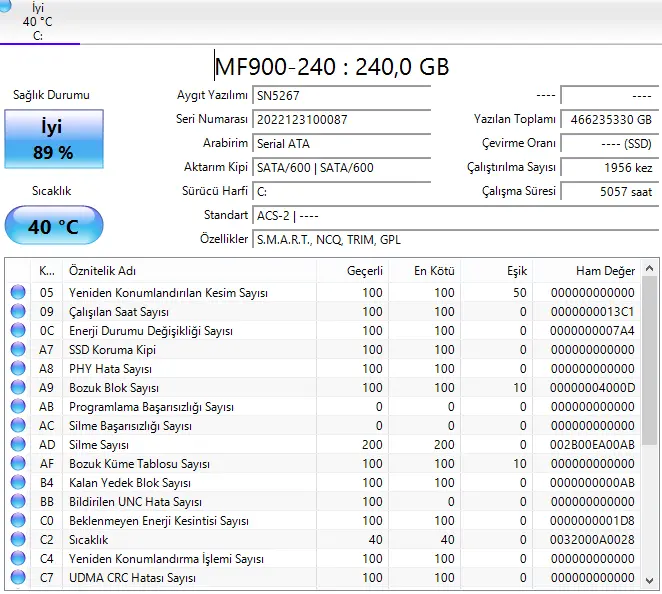The width and height of the screenshot is (662, 594).
Task: Click status circle for Bozuk Küme Tablosu
Action: tap(18, 463)
